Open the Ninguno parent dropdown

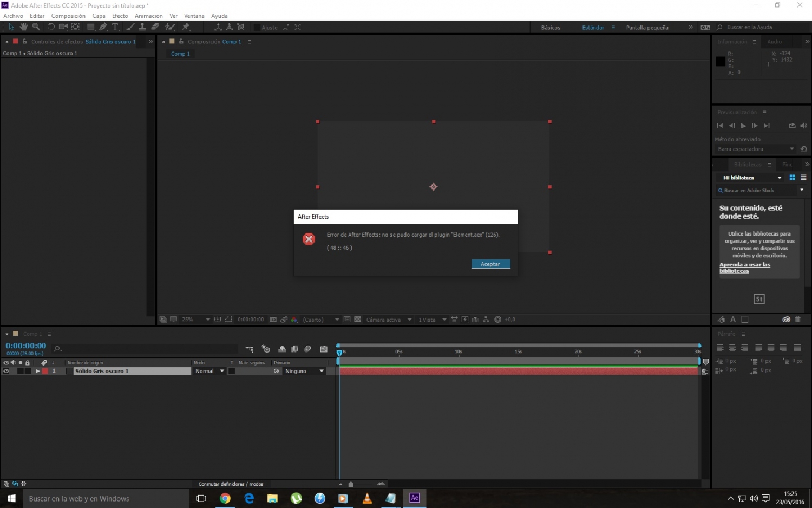pyautogui.click(x=304, y=372)
